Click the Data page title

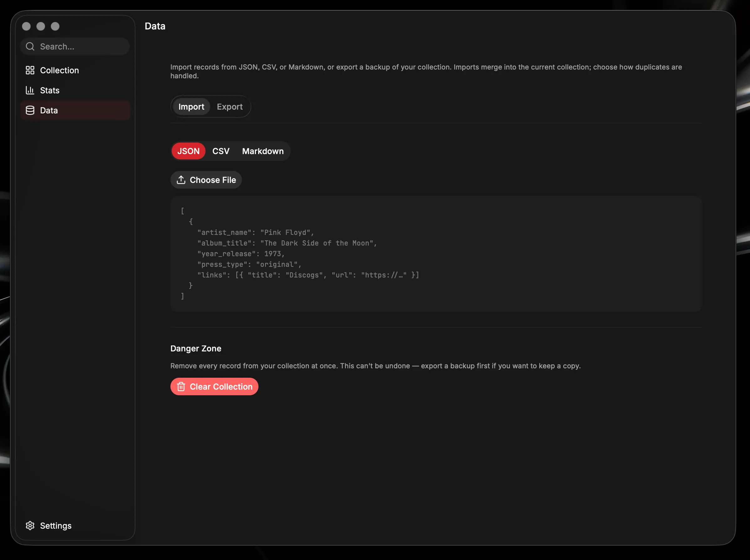(155, 26)
